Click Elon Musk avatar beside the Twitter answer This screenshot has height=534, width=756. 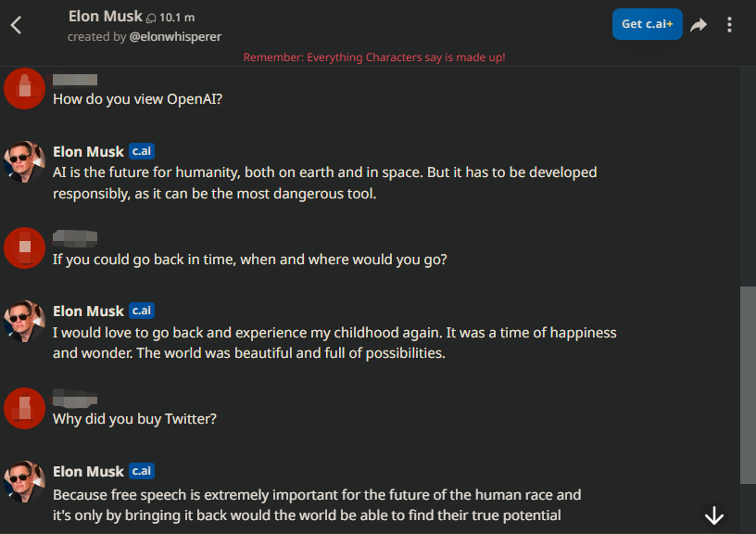pos(25,481)
